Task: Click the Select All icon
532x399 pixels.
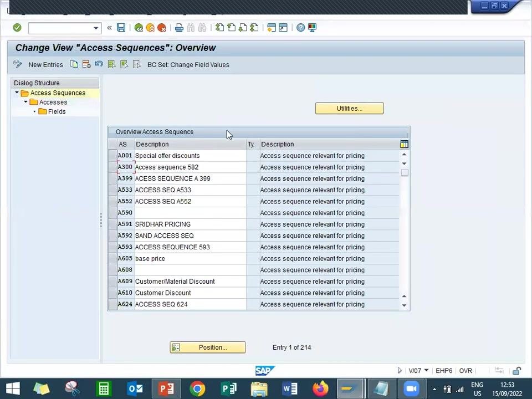Action: (111, 64)
